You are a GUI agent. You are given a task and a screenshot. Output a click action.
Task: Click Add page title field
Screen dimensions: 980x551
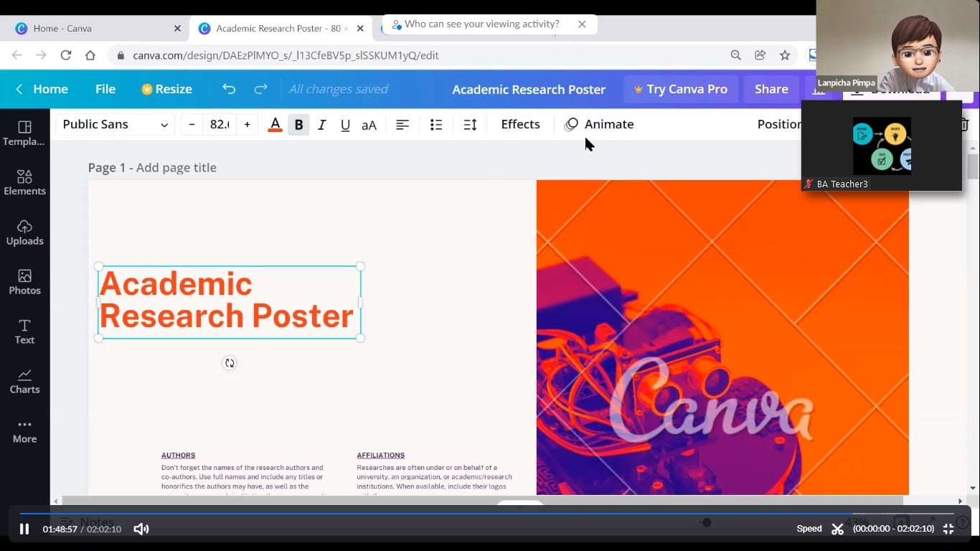(x=176, y=168)
